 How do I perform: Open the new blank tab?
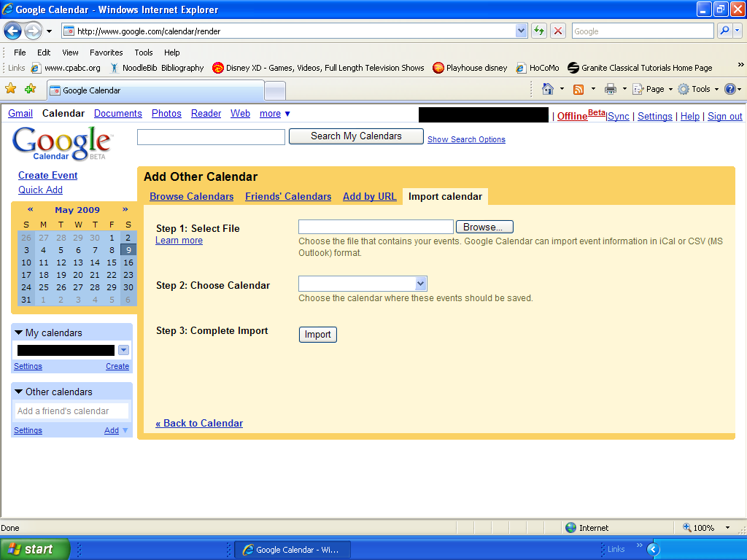[275, 90]
